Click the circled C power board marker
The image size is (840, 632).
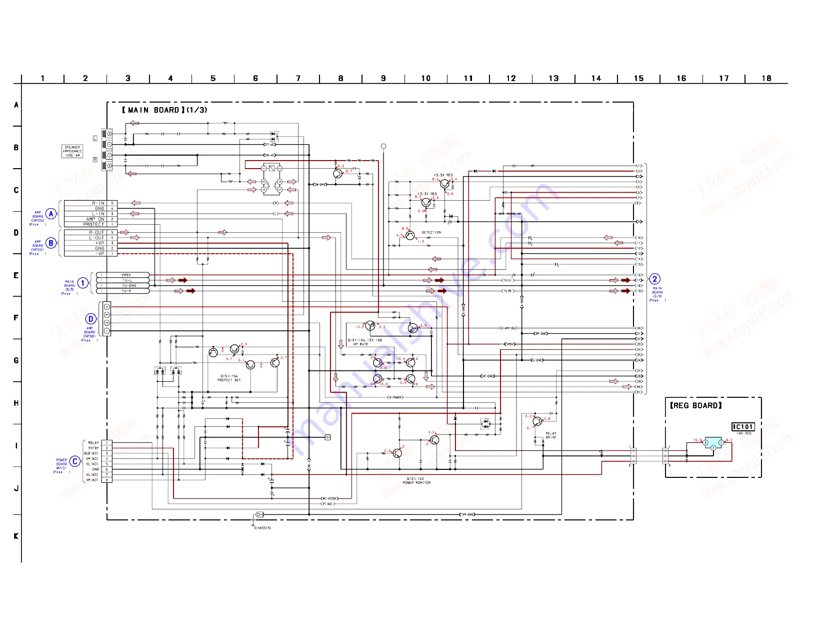pos(75,461)
